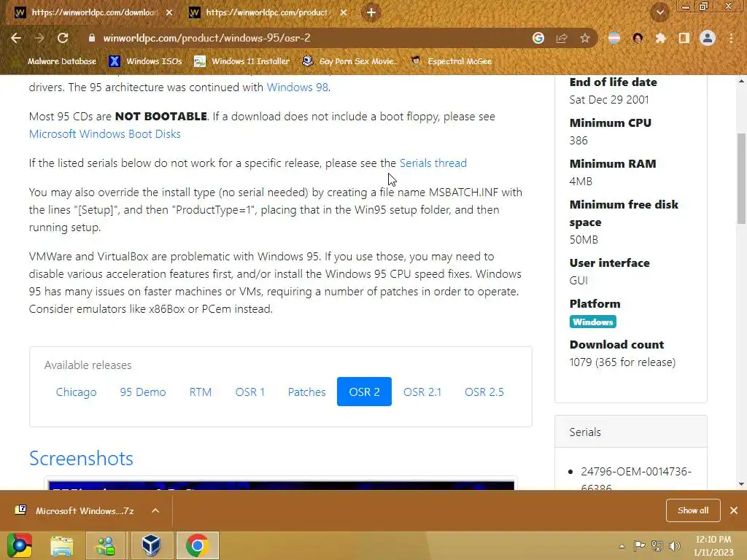The width and height of the screenshot is (747, 560).
Task: Reload the current page
Action: click(63, 38)
